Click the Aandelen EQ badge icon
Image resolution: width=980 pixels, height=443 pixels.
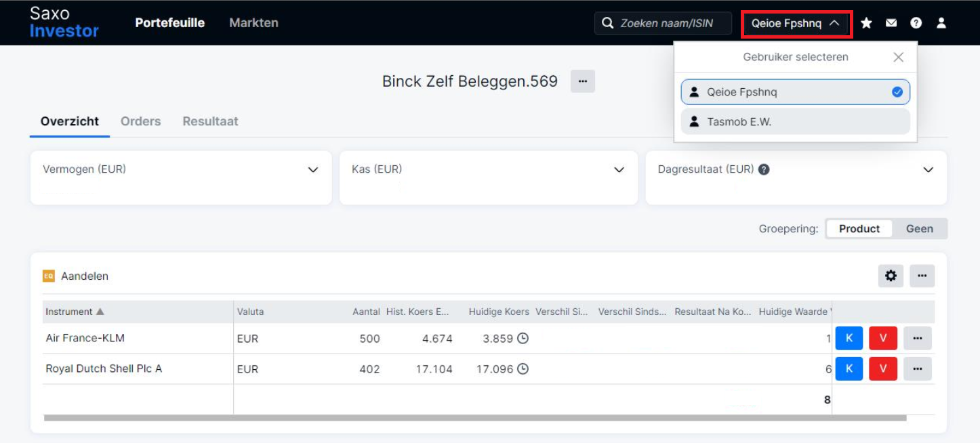coord(48,276)
